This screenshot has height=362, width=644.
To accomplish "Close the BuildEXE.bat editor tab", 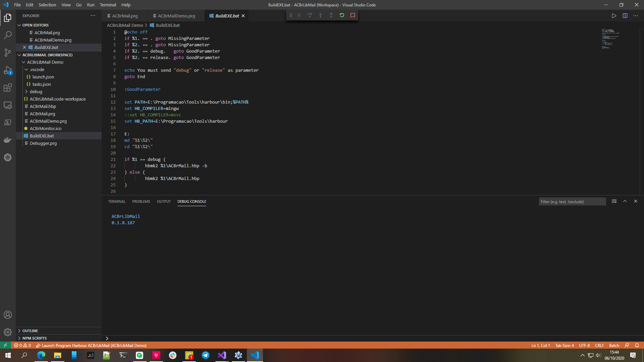I will click(x=243, y=16).
